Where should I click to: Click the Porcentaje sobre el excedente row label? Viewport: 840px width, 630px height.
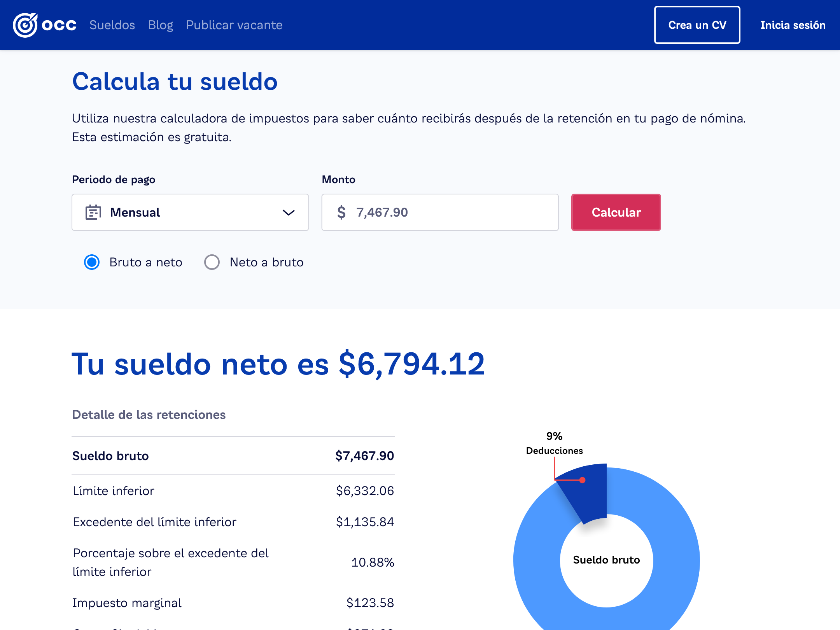pos(171,562)
